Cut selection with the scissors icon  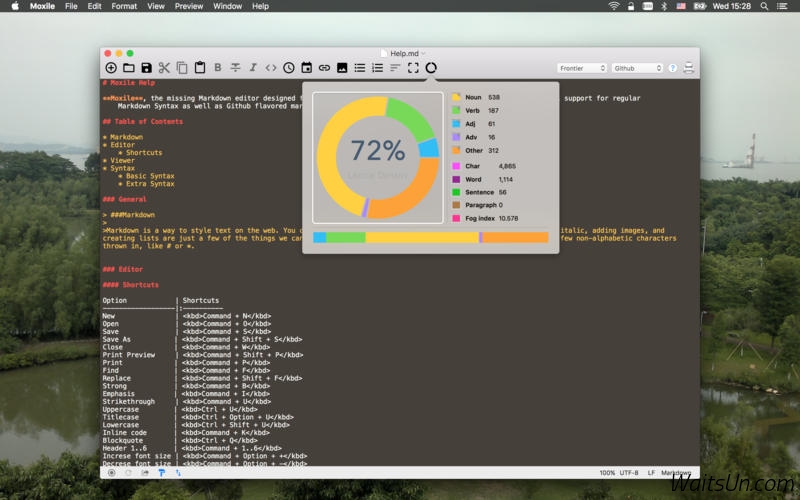point(164,68)
